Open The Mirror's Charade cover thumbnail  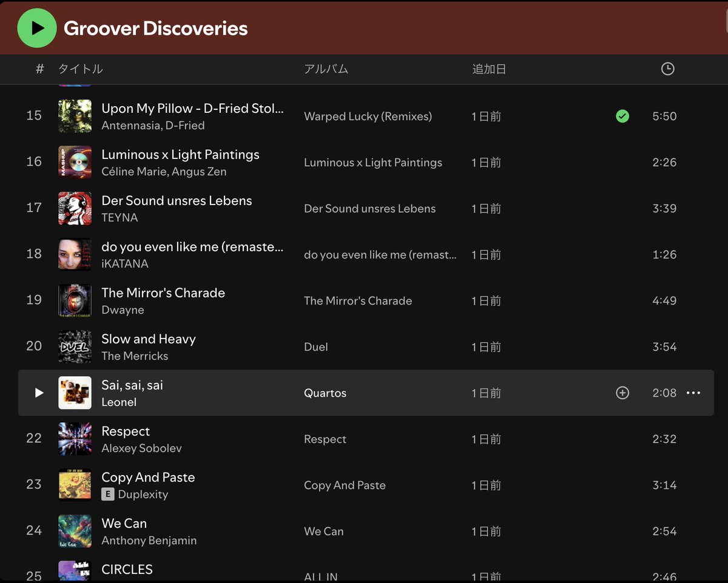click(x=75, y=300)
